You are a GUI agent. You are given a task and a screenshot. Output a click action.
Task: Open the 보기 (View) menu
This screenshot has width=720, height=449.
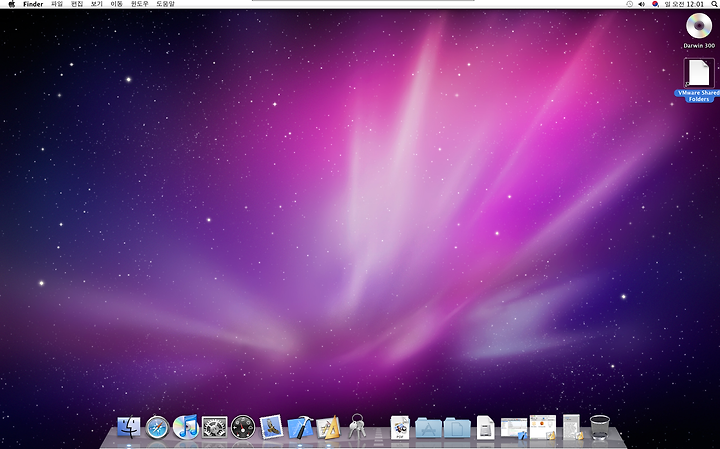[96, 4]
